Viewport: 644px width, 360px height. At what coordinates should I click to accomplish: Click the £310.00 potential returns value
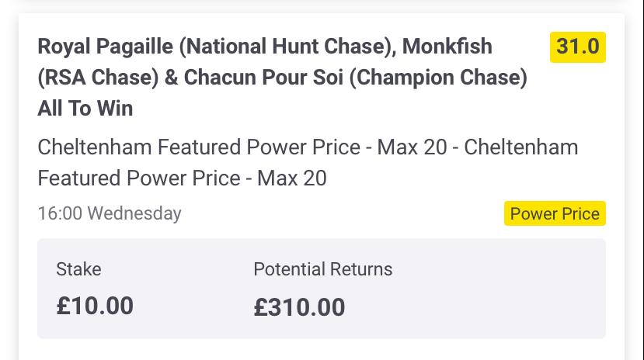coord(299,306)
